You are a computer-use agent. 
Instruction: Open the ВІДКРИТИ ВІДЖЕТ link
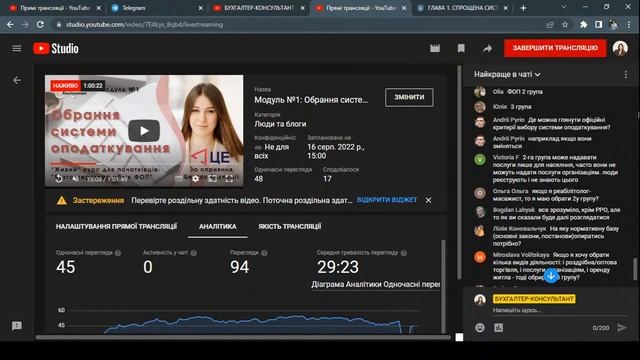click(x=387, y=200)
